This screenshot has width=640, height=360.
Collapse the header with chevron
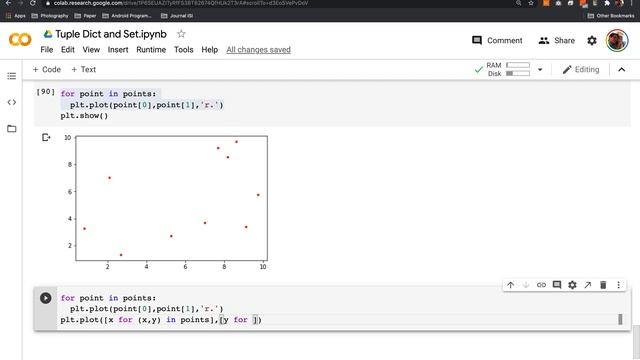(x=621, y=70)
